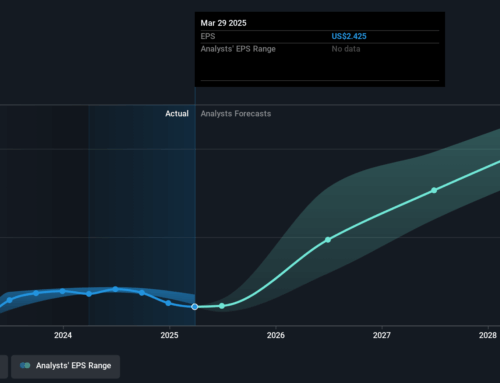Click the Actual section label
The width and height of the screenshot is (500, 383).
click(x=177, y=114)
